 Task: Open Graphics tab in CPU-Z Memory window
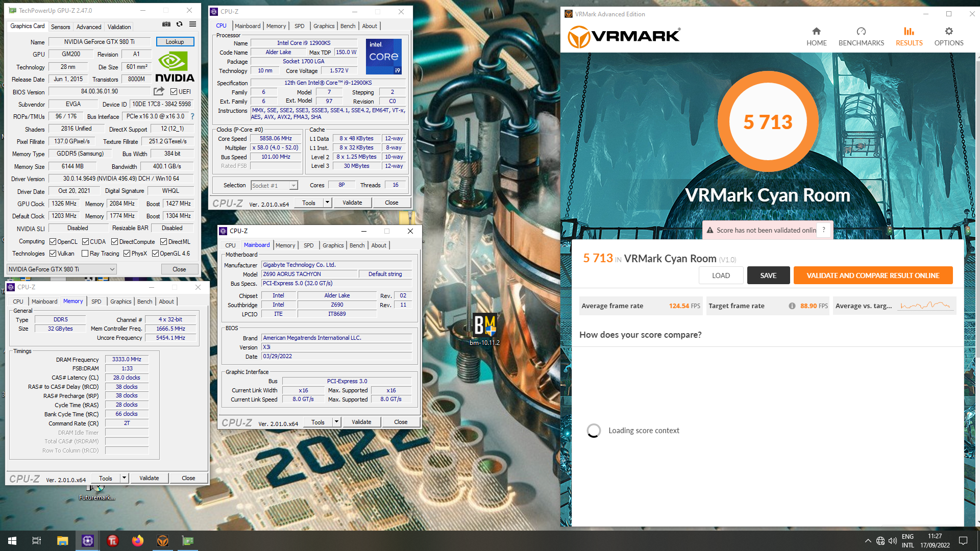(120, 302)
